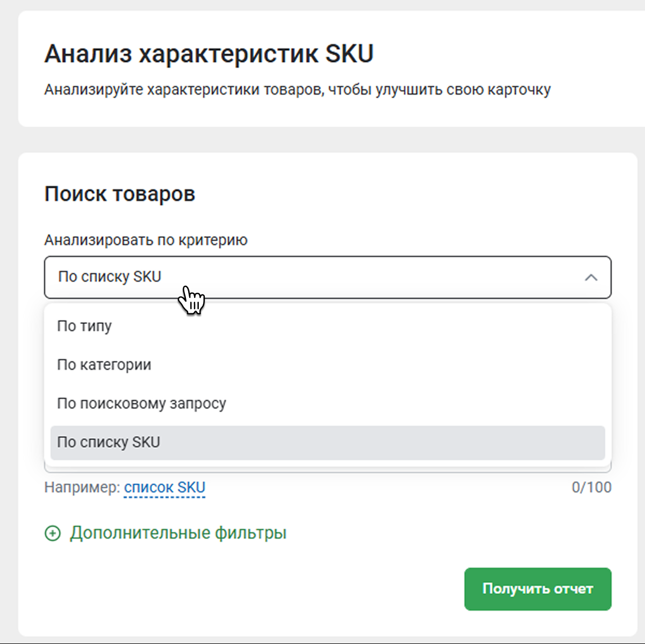Click the 0/100 character counter
The image size is (645, 644).
(x=591, y=488)
